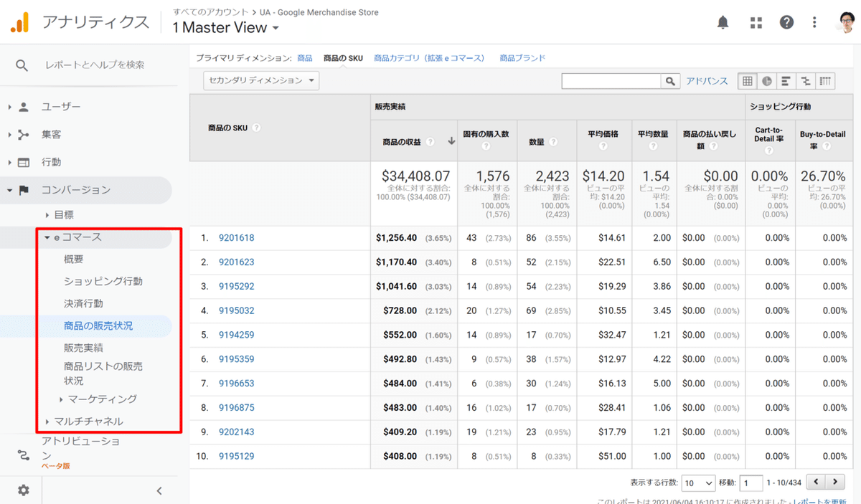Screen dimensions: 861x504
Task: Click the コンバージョン flag icon
Action: 24,190
